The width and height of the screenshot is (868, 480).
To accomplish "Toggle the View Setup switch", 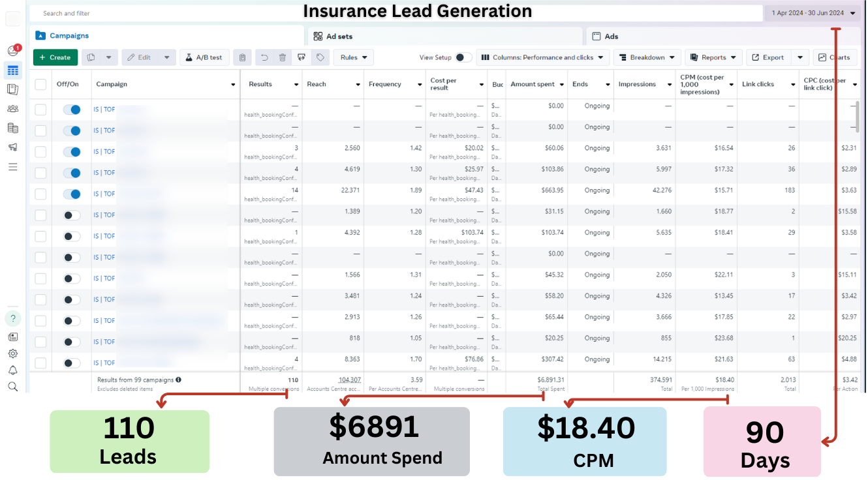I will (463, 57).
